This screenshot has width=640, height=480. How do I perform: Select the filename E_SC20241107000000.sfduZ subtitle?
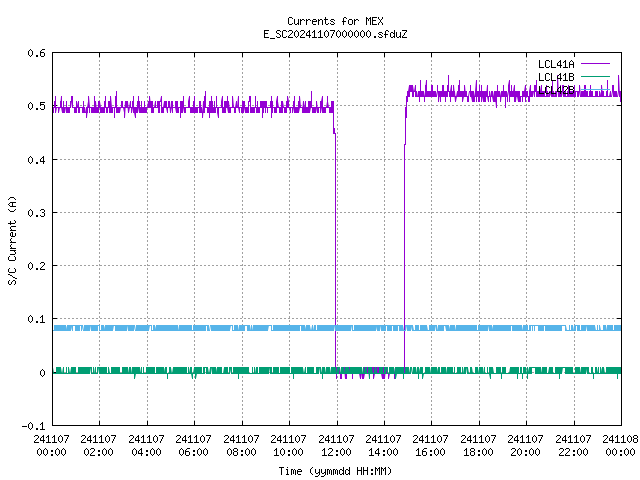pos(335,34)
